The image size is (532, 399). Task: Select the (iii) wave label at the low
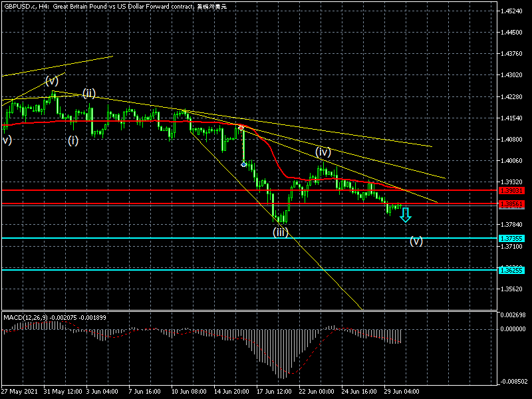tap(281, 232)
